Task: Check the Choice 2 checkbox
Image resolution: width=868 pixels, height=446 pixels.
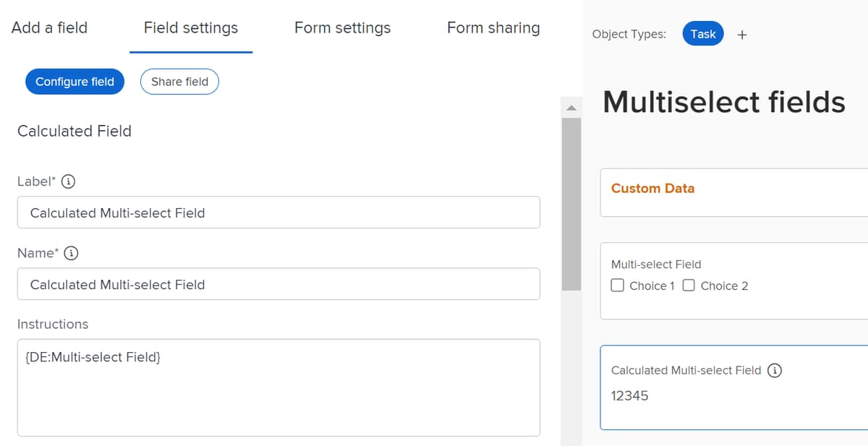Action: click(x=688, y=286)
